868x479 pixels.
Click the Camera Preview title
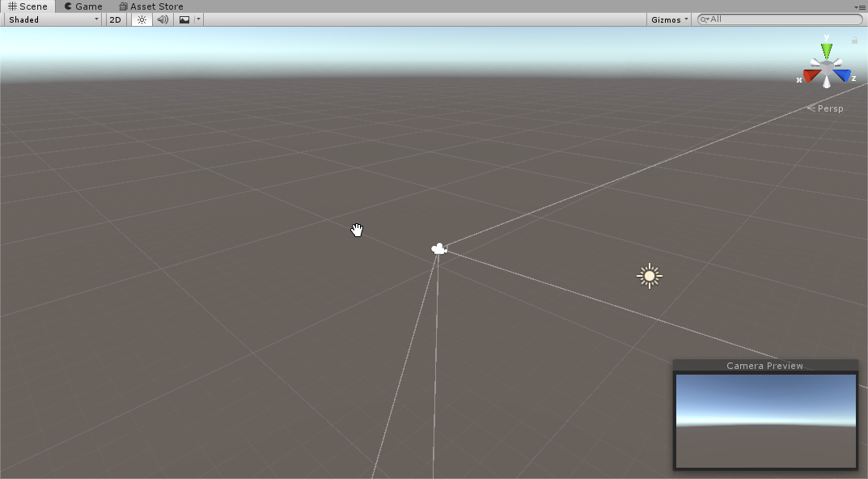tap(764, 366)
